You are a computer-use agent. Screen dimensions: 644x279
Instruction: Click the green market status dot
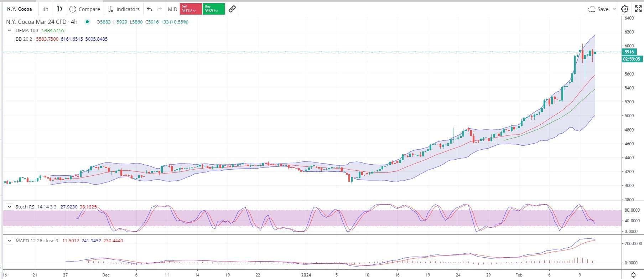pos(87,22)
